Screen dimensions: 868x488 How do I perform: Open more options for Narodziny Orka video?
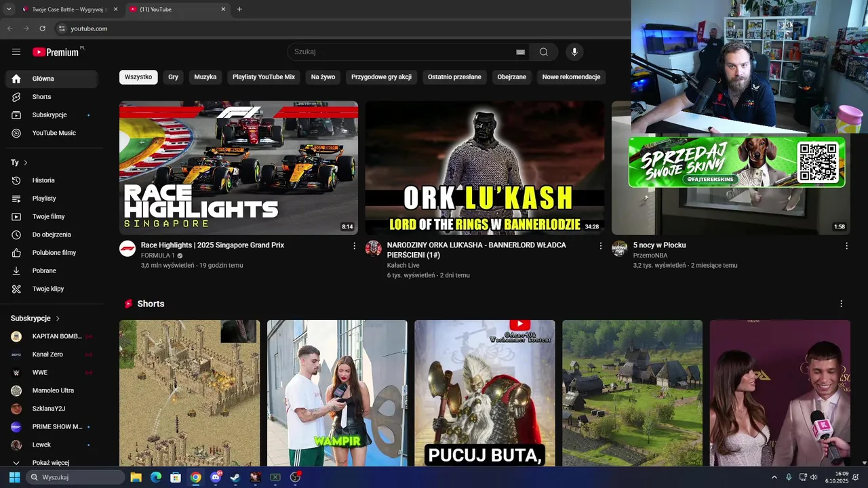click(600, 246)
